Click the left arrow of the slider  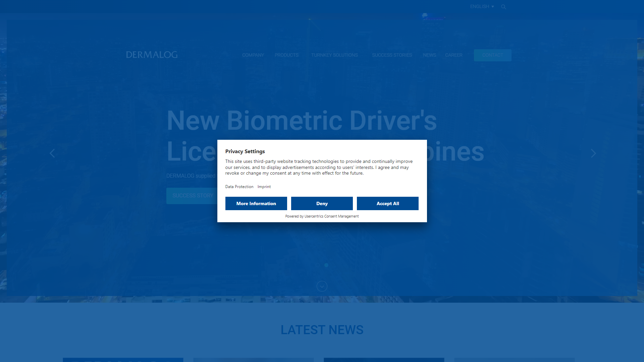tap(52, 153)
